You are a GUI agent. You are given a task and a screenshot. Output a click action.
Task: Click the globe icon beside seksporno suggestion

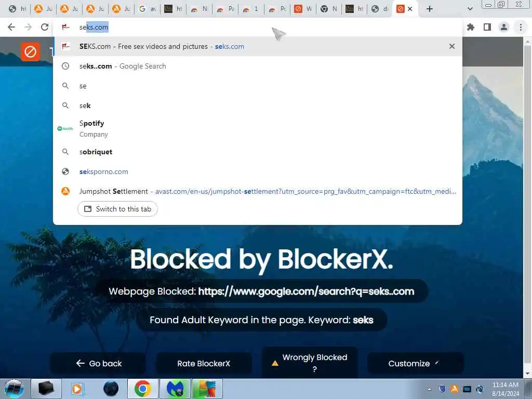point(65,171)
